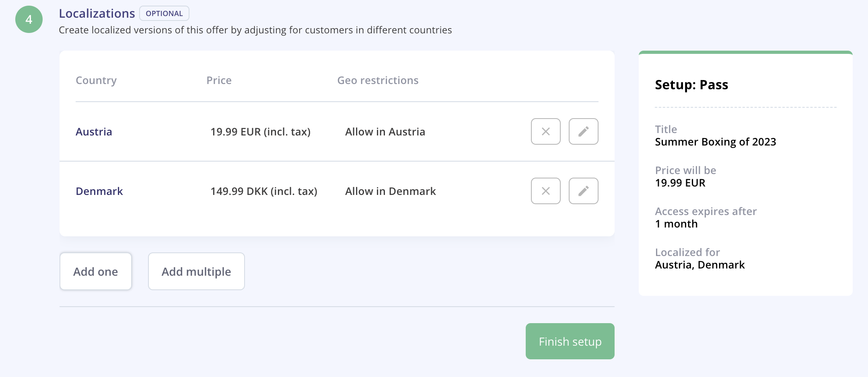Click the Allow in Austria cell

385,132
